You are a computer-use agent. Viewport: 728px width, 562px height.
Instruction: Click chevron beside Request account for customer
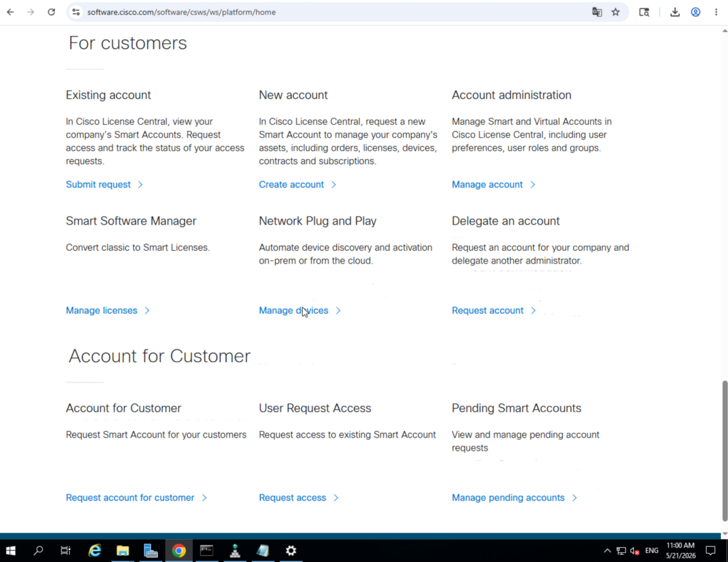[204, 498]
